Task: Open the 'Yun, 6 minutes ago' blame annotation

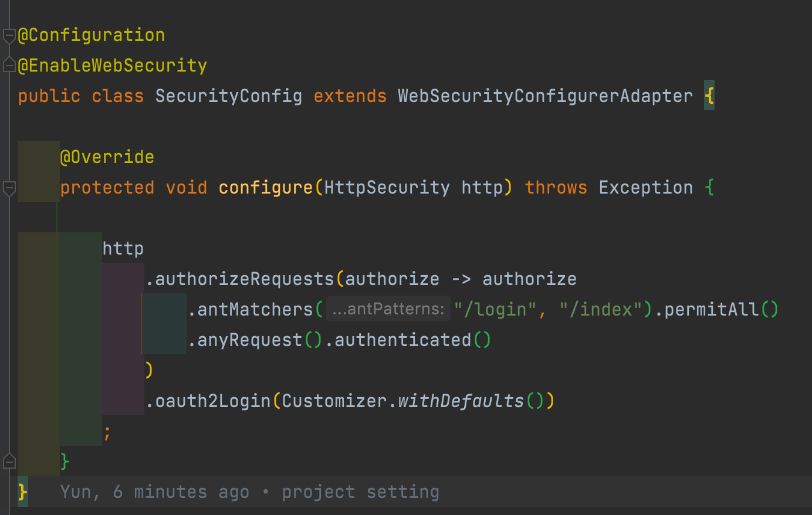Action: click(249, 492)
